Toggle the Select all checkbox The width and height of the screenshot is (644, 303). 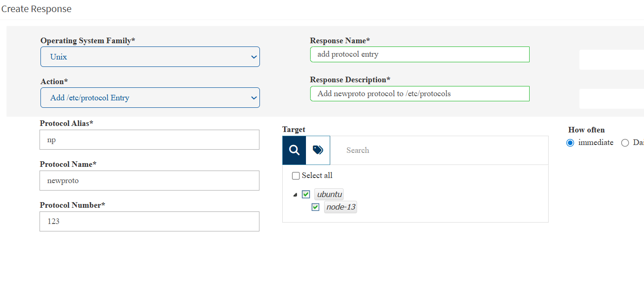(296, 176)
